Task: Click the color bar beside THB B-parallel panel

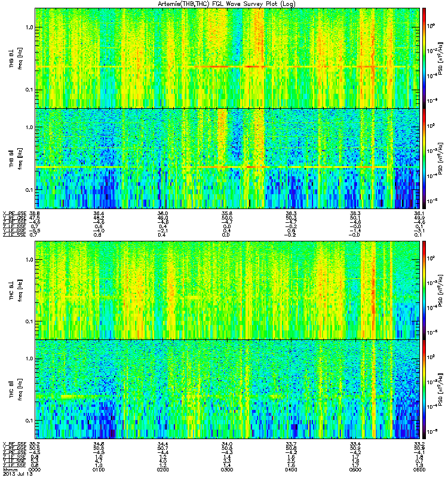Action: tap(424, 158)
